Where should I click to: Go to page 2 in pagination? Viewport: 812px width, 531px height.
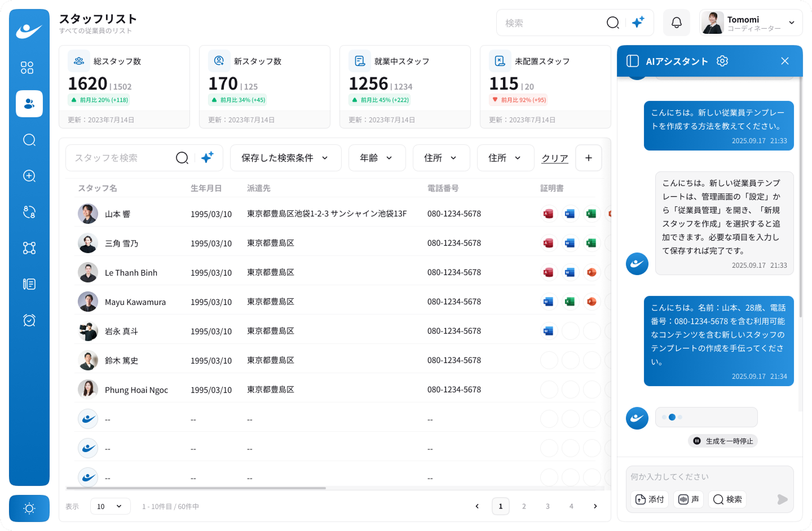[x=524, y=506]
